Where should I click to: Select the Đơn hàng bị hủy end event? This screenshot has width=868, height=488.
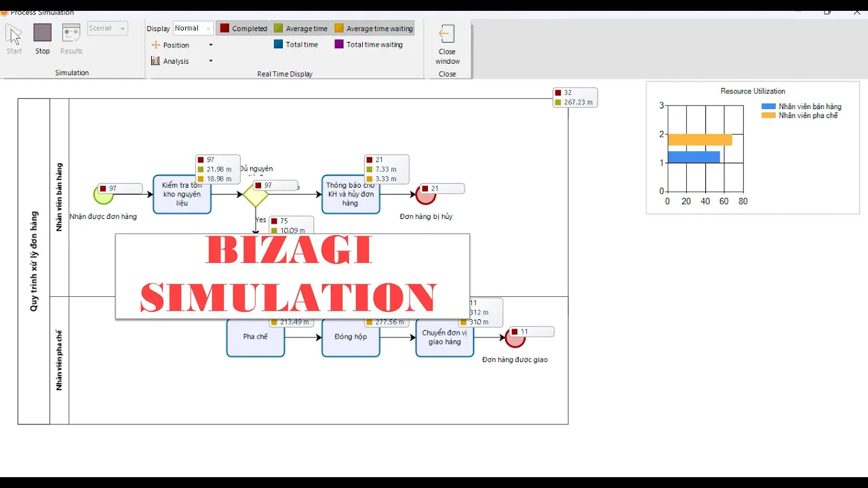pos(425,195)
